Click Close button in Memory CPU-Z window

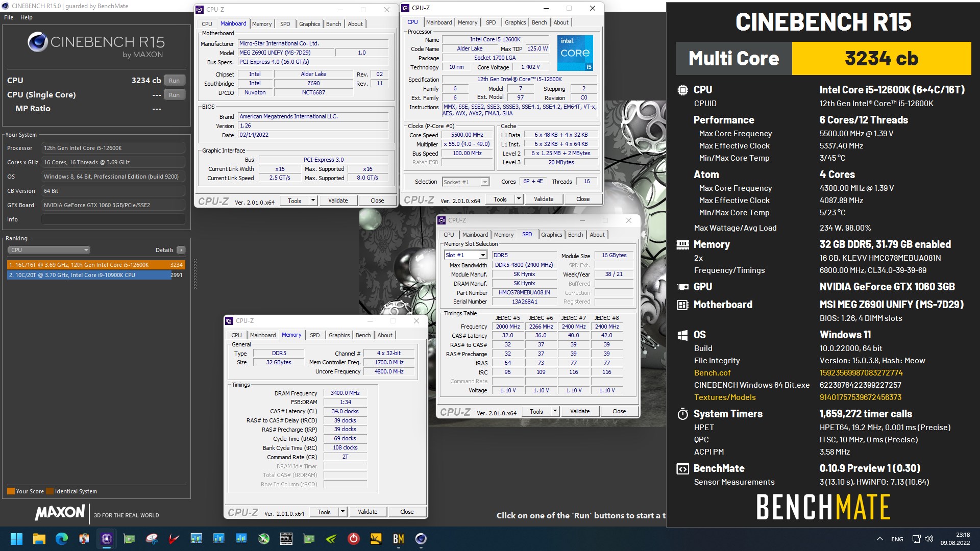pyautogui.click(x=407, y=512)
